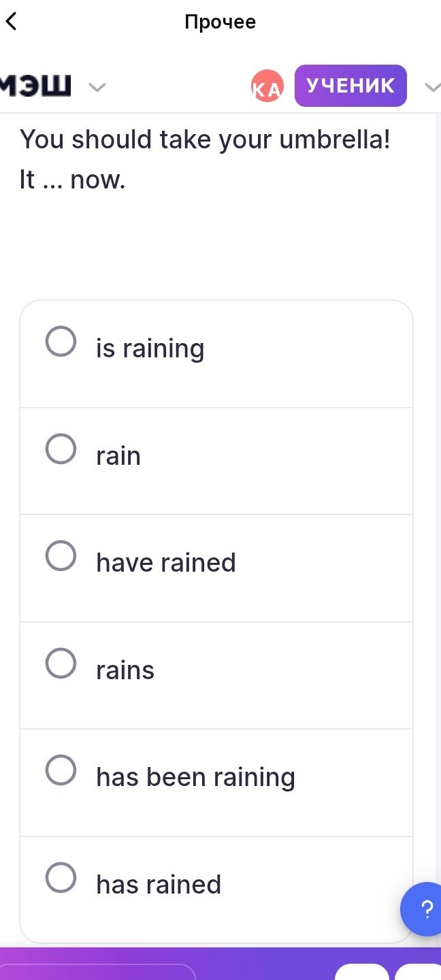Tap the first white button at bottom right
Image resolution: width=441 pixels, height=980 pixels.
362,972
